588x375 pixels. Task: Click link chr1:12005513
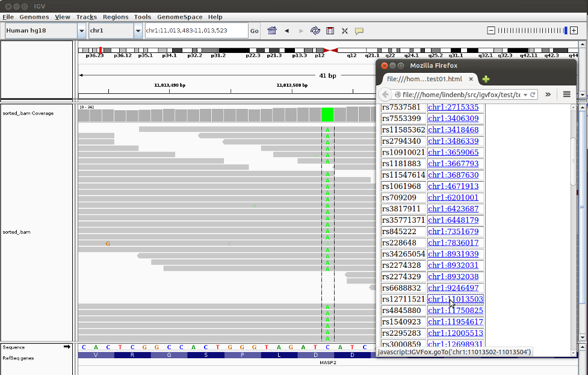[455, 333]
